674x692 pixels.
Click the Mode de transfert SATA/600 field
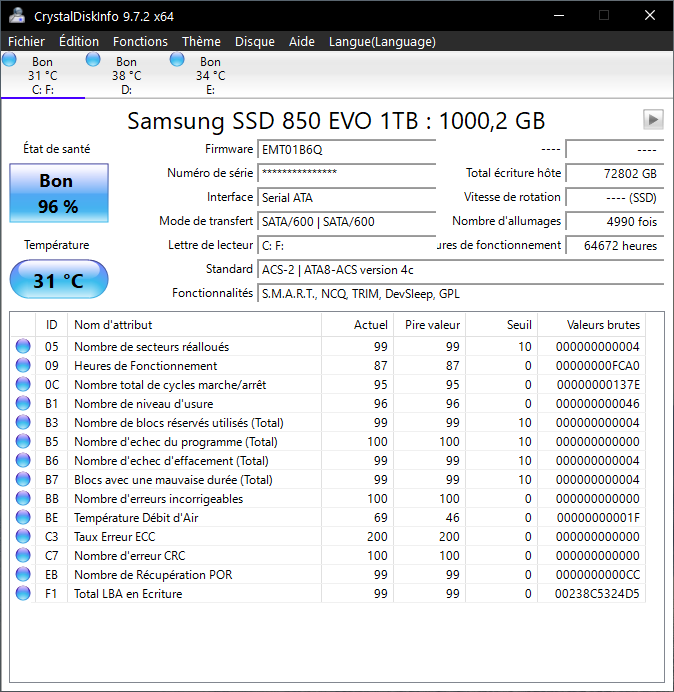click(x=346, y=221)
